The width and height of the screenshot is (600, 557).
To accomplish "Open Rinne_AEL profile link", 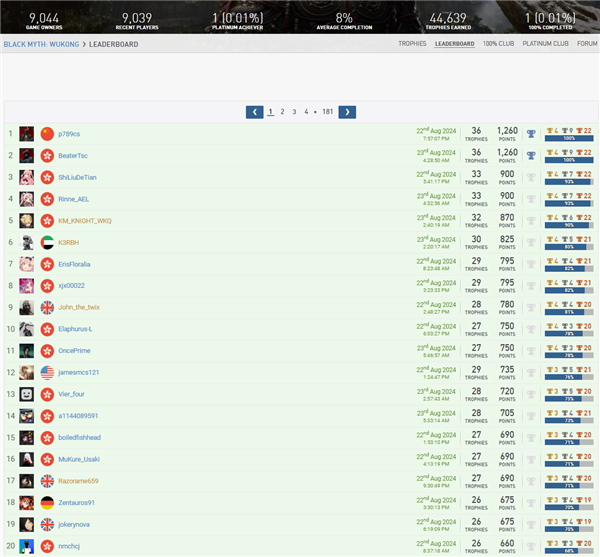I will 73,199.
